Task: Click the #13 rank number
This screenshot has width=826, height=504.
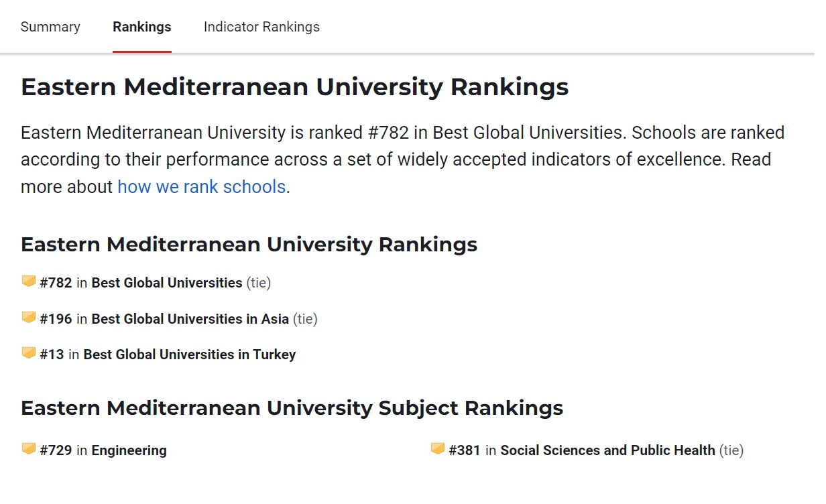Action: point(52,355)
